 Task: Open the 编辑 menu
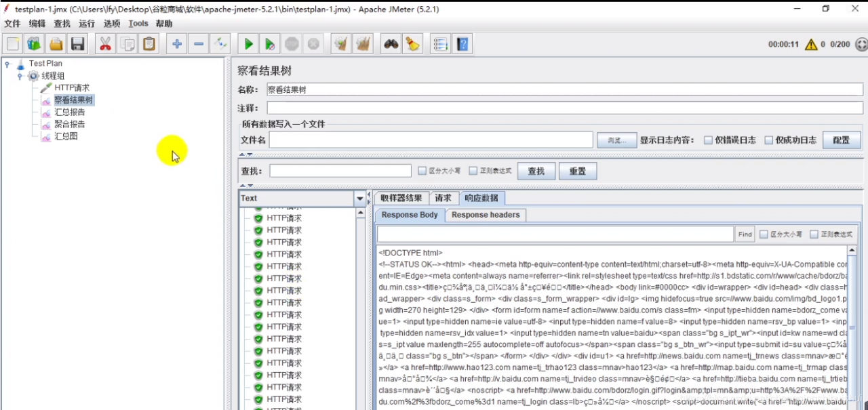coord(37,24)
